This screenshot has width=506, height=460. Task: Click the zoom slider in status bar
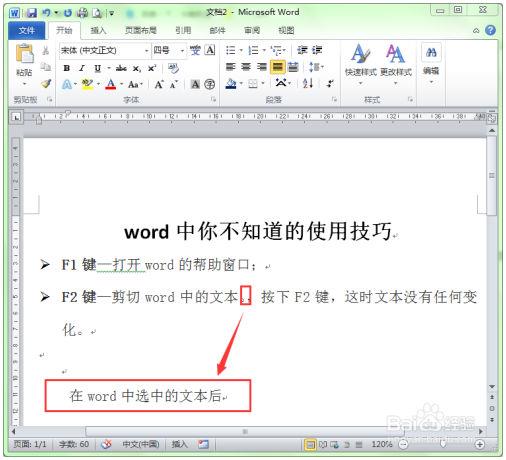(x=443, y=444)
